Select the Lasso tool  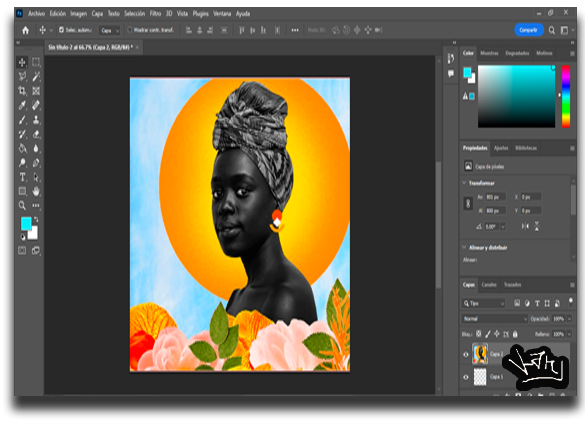tap(22, 76)
